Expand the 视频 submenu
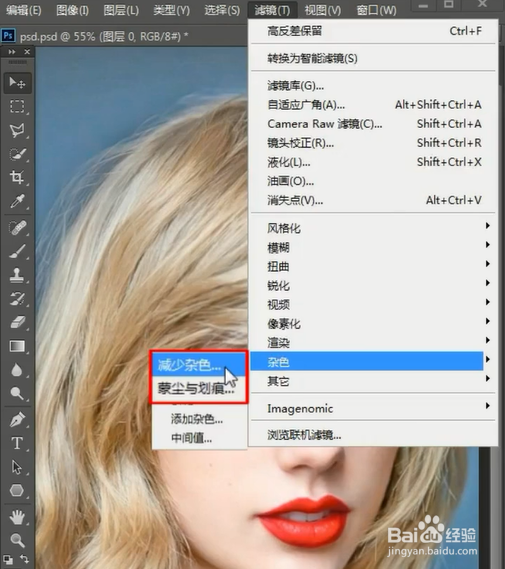 374,305
